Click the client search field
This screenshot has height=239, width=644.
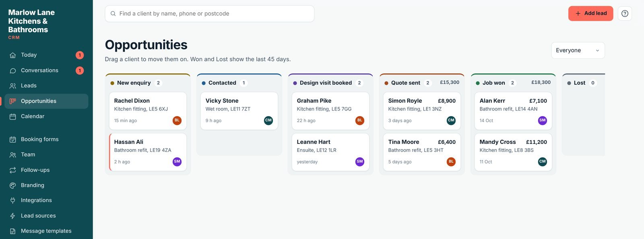209,14
